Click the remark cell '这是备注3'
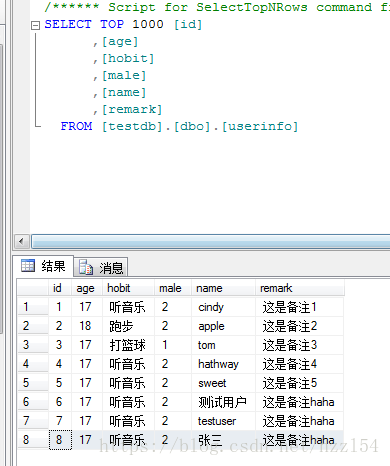 point(300,345)
